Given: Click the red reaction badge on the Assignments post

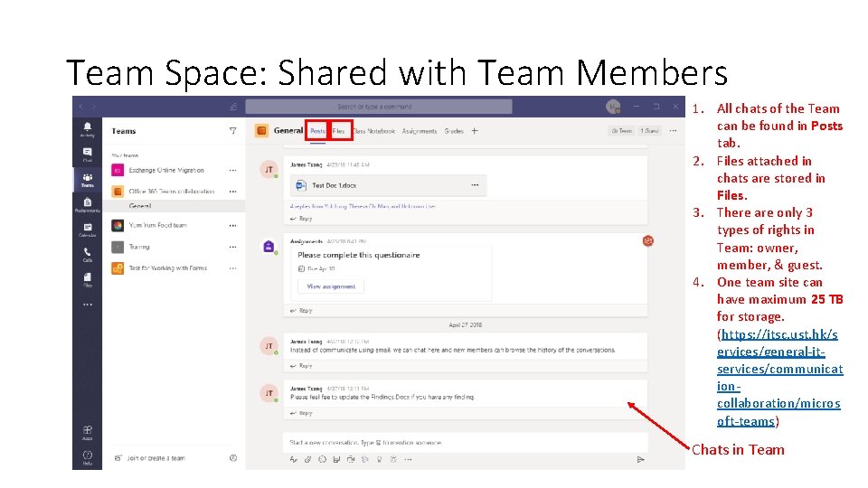Looking at the screenshot, I should pyautogui.click(x=647, y=240).
